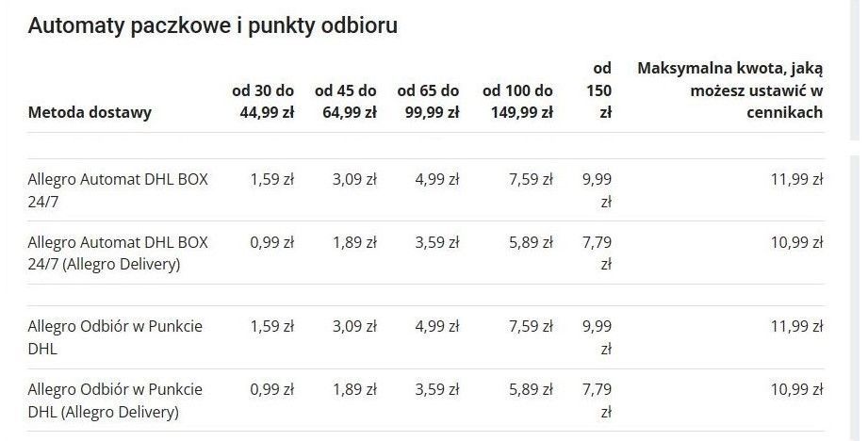The image size is (868, 441).
Task: Click the 5,89 zł price in Odbiór w Punkcie Delivery row
Action: pos(531,389)
